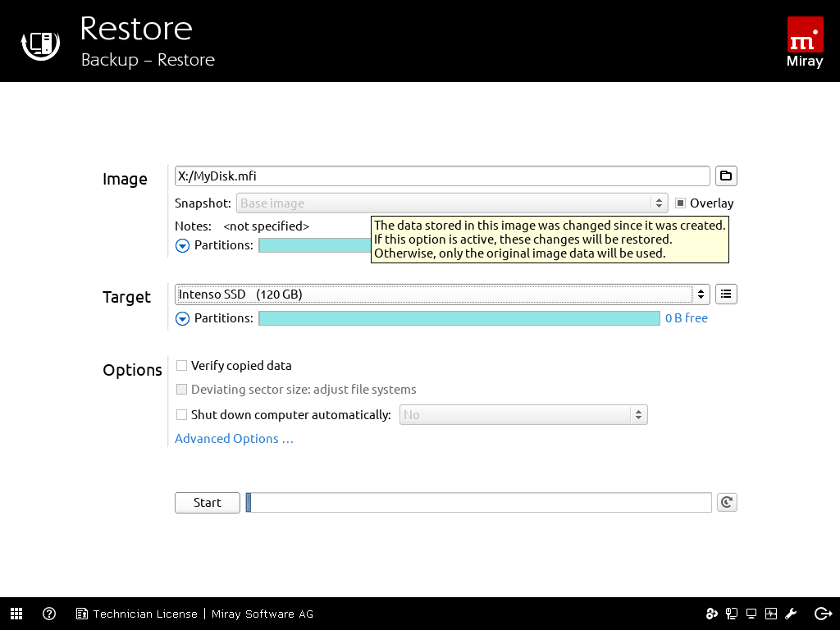Viewport: 840px width, 630px height.
Task: Open the main menu grid icon
Action: [x=16, y=614]
